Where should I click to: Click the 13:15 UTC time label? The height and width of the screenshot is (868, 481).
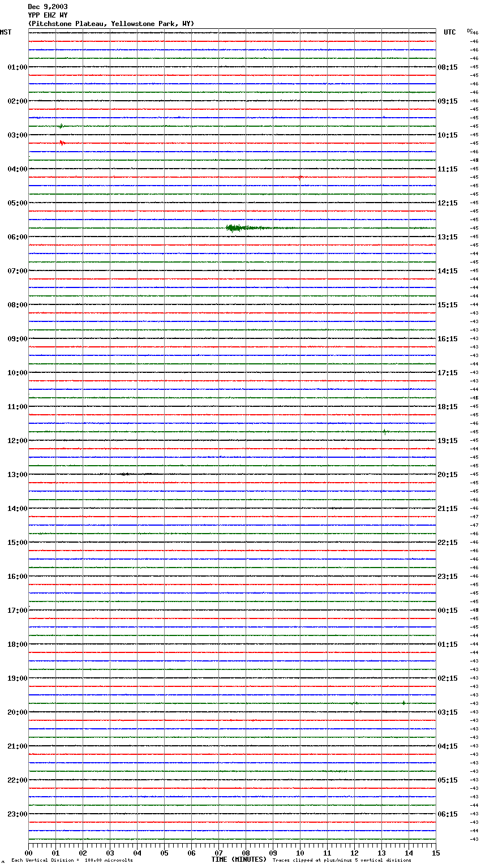[448, 237]
